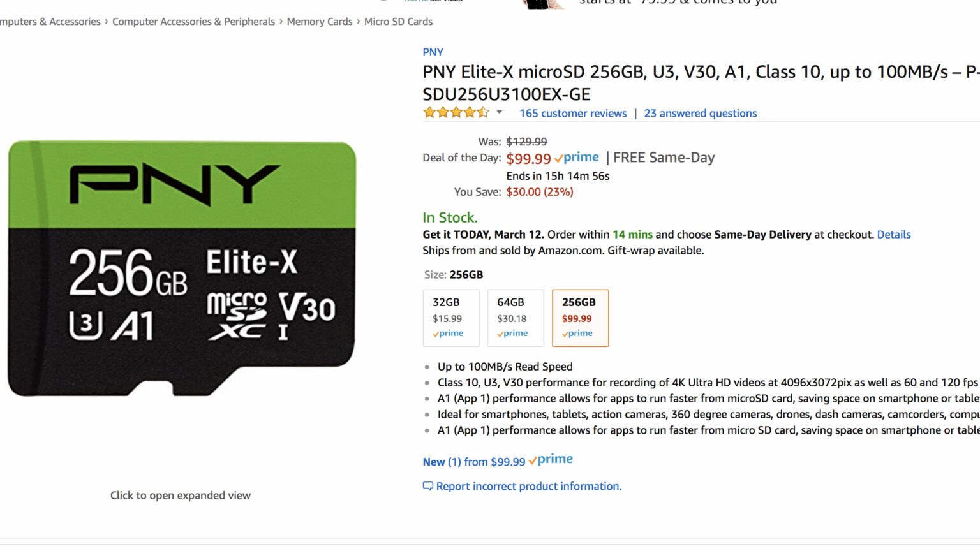Click the Prime badge next to $99.99 deal price

tap(576, 157)
